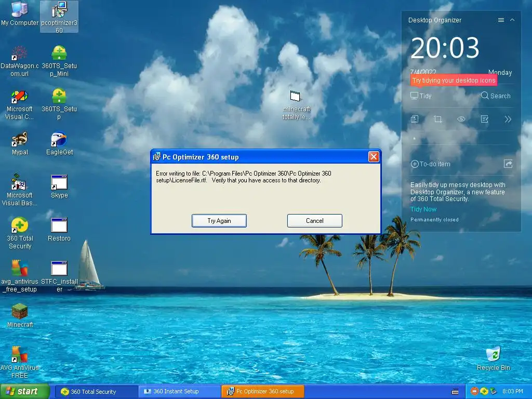532x399 pixels.
Task: Click the share icon beside To-do item
Action: pyautogui.click(x=508, y=164)
